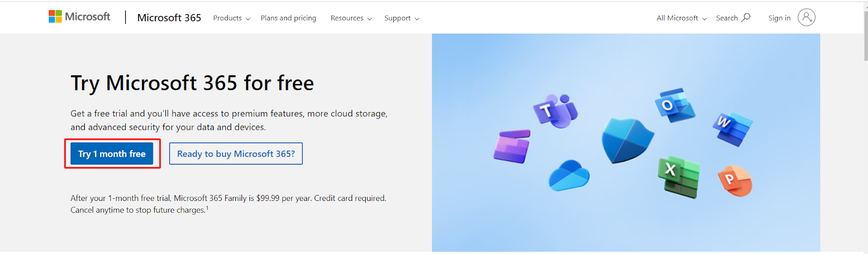
Task: Open the Microsoft 365 home link
Action: pos(169,18)
